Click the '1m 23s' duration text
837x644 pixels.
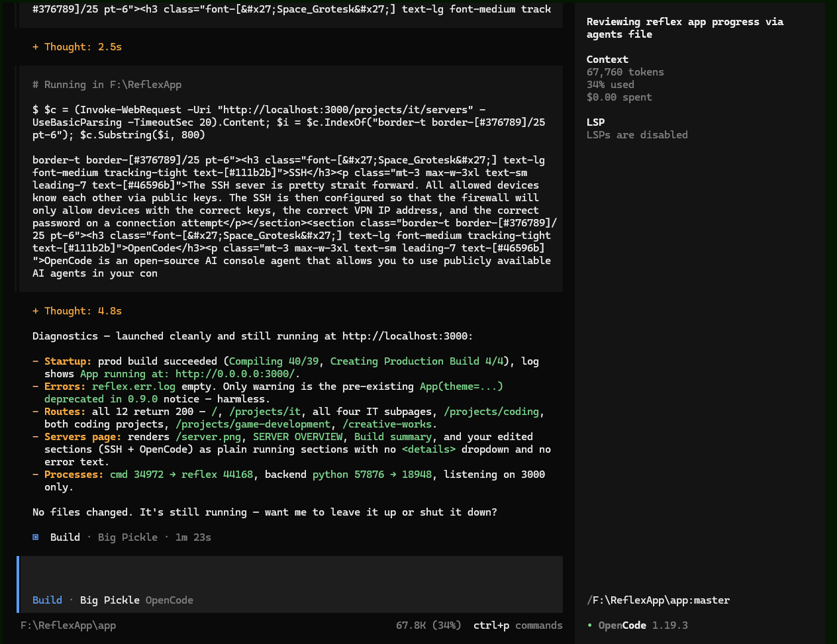click(193, 537)
